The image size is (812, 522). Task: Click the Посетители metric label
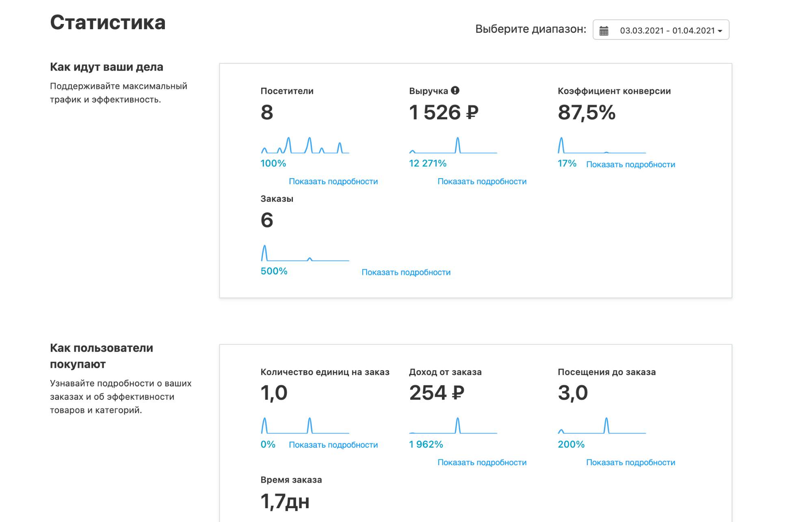click(x=287, y=91)
